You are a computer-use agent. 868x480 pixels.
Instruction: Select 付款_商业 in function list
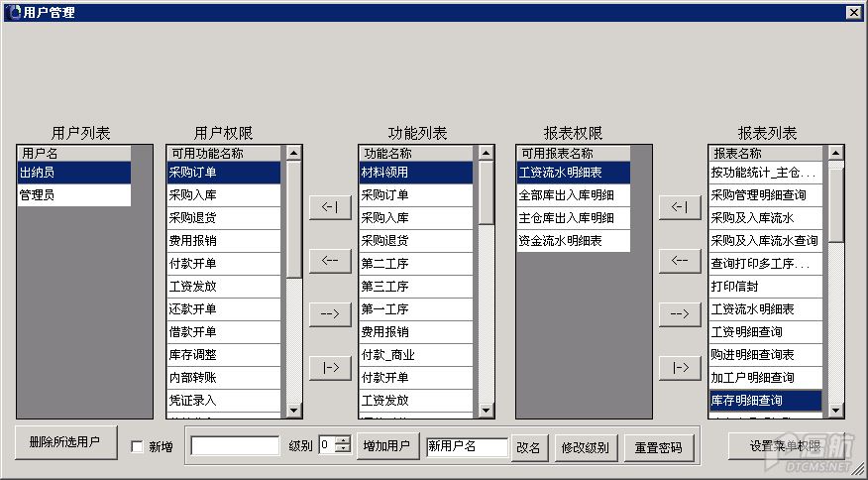(x=416, y=354)
